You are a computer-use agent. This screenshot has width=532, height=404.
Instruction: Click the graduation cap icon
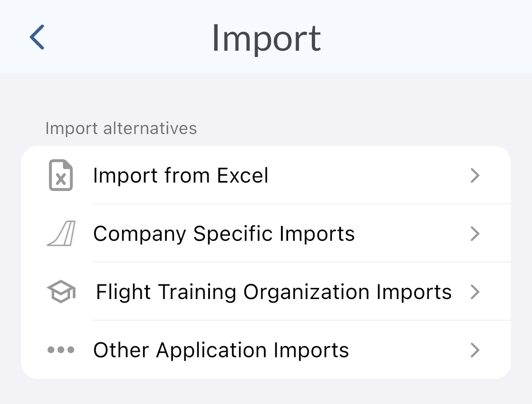[61, 292]
